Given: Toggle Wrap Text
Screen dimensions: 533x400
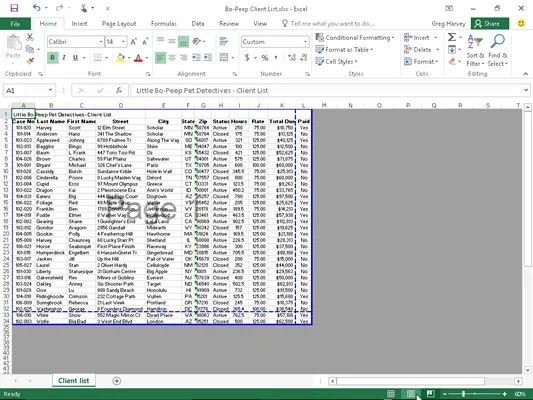Looking at the screenshot, I should tap(224, 41).
